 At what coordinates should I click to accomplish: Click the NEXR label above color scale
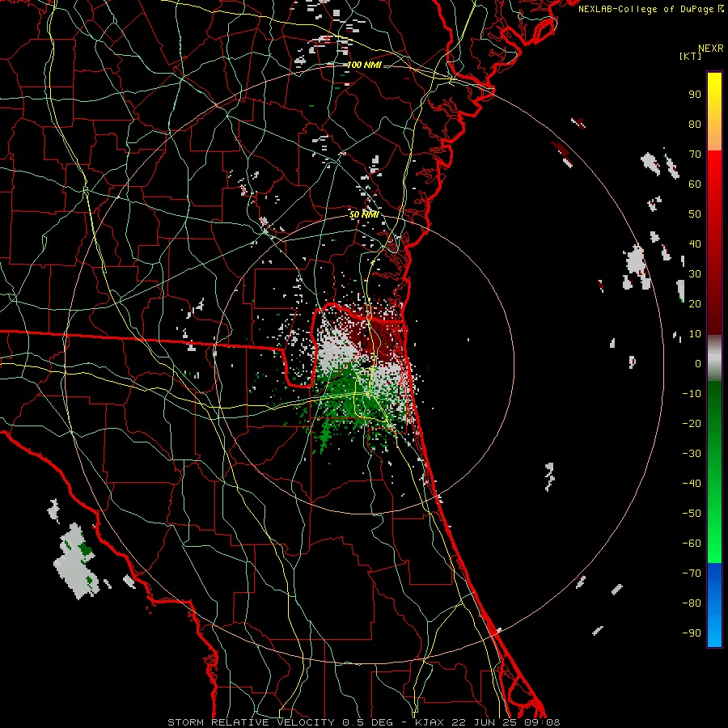click(x=711, y=49)
